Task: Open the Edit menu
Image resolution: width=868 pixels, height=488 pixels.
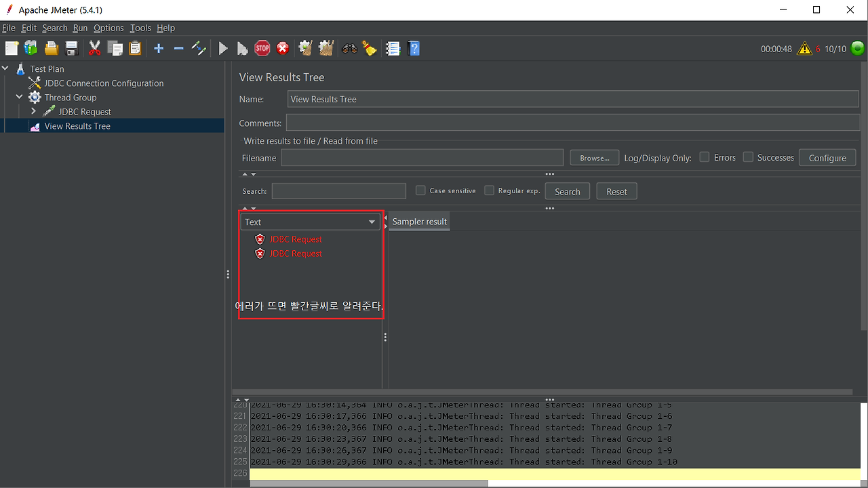Action: click(x=28, y=28)
